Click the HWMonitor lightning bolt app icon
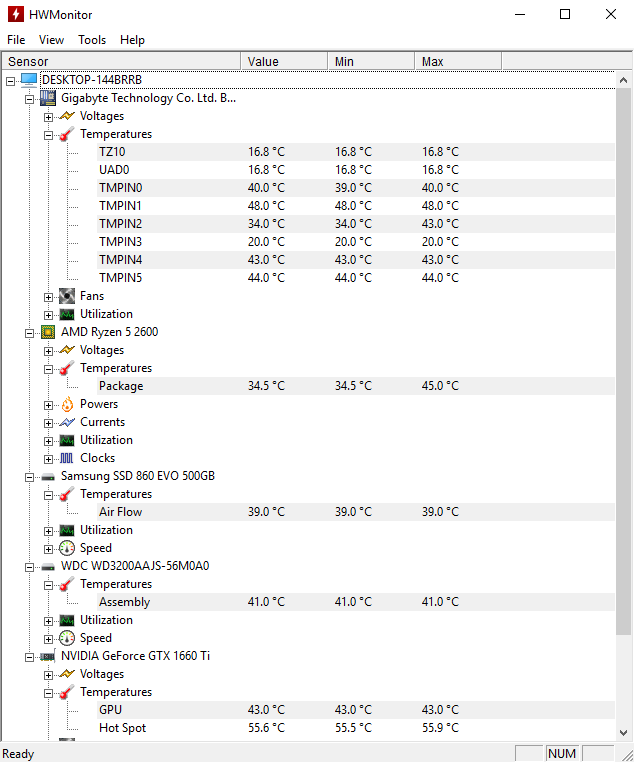Screen dimensions: 634x762 point(16,14)
